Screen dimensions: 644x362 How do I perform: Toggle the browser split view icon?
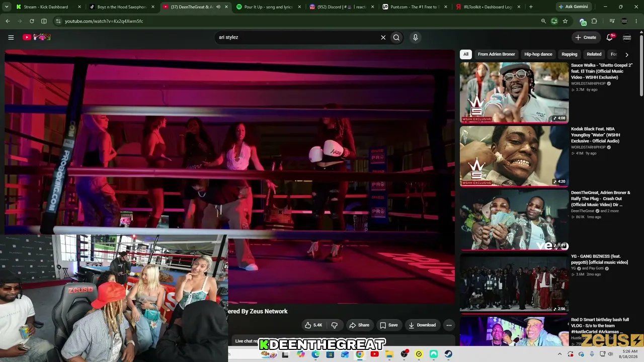click(44, 21)
